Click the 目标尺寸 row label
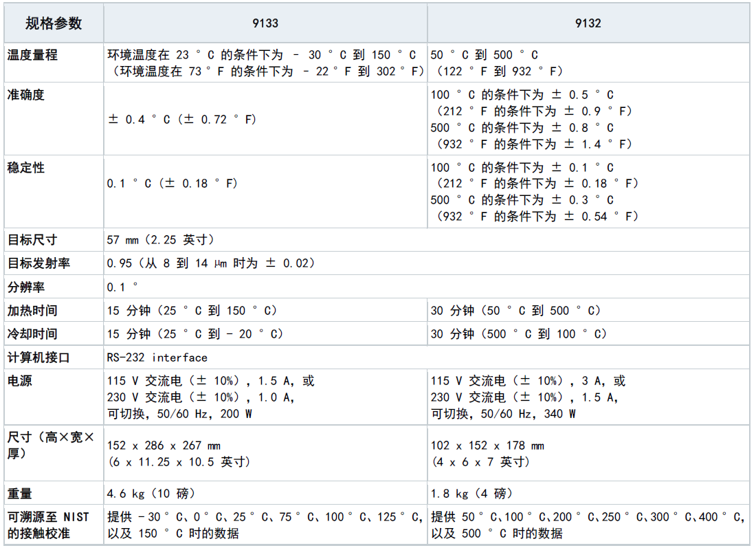The height and width of the screenshot is (548, 756). click(x=32, y=240)
